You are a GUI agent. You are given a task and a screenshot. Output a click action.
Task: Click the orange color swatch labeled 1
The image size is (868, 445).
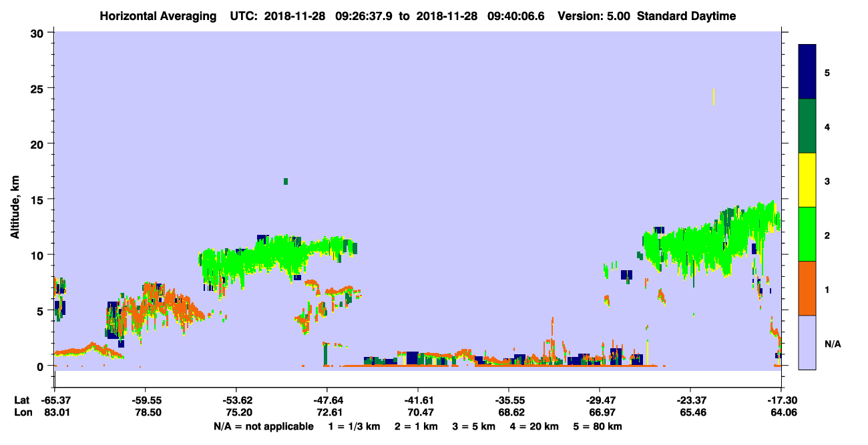pos(807,288)
